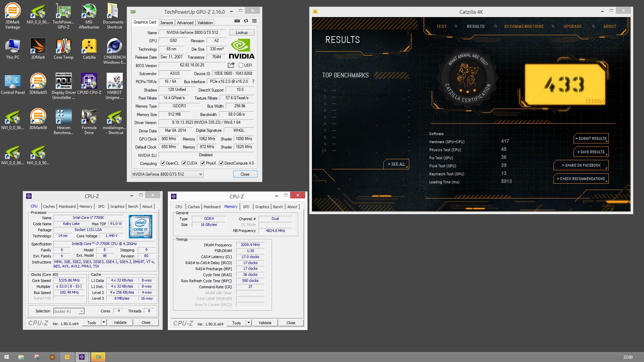Open the Socket #1 selection dropdown
The height and width of the screenshot is (362, 644).
(x=69, y=311)
